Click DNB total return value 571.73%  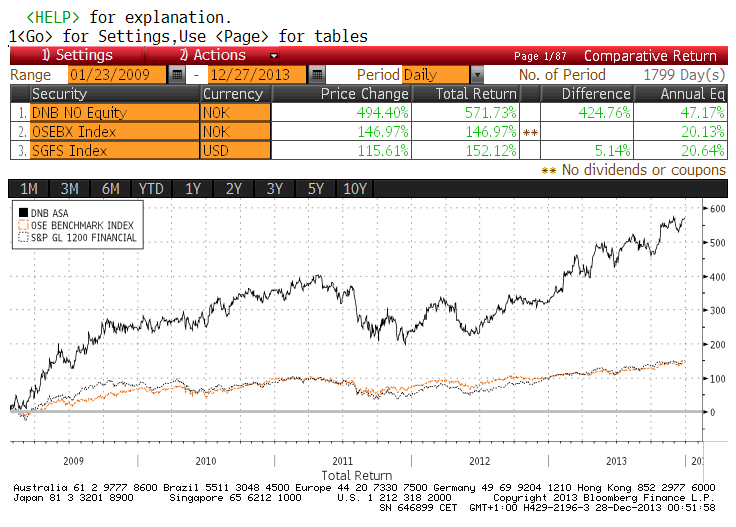(x=491, y=113)
